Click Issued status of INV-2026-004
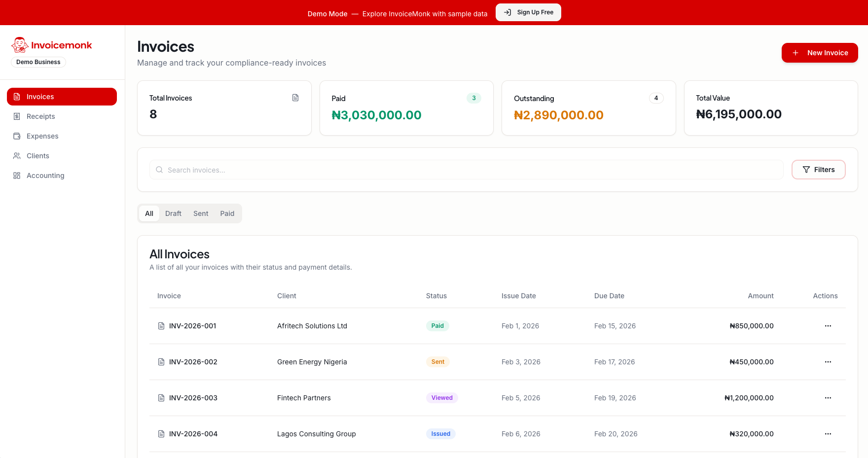868x458 pixels. [441, 434]
